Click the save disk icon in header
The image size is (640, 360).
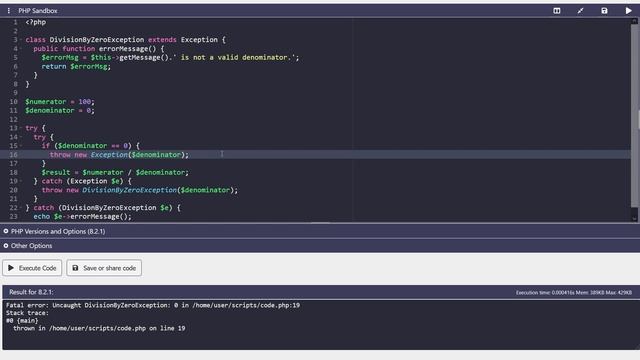[604, 11]
